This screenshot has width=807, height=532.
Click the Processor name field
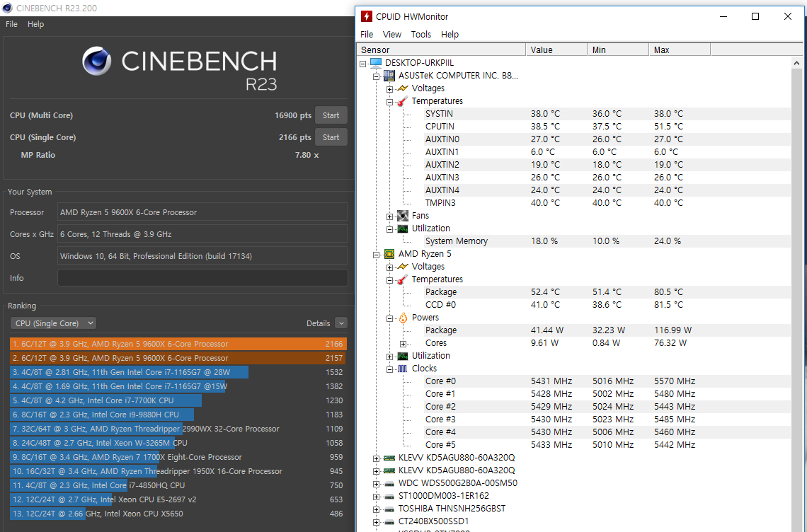coord(202,212)
